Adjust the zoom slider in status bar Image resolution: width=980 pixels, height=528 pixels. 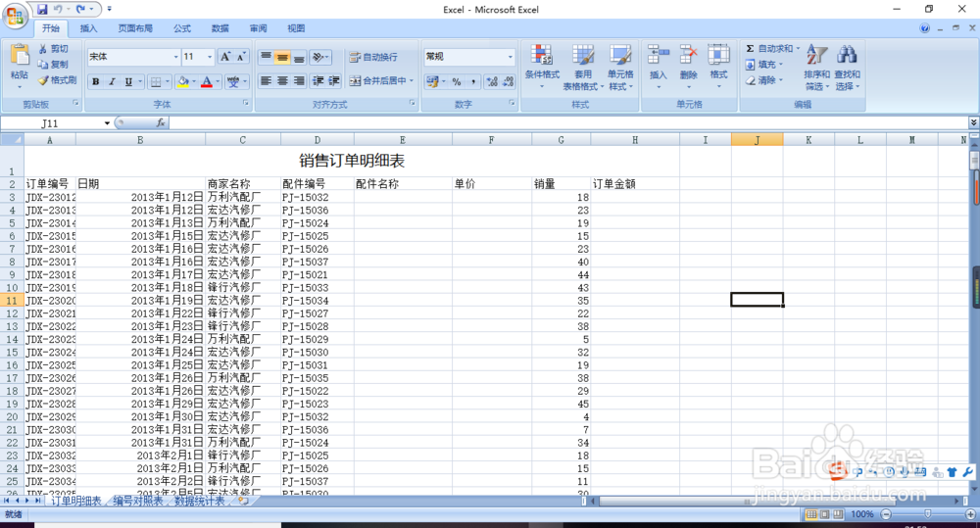point(928,514)
